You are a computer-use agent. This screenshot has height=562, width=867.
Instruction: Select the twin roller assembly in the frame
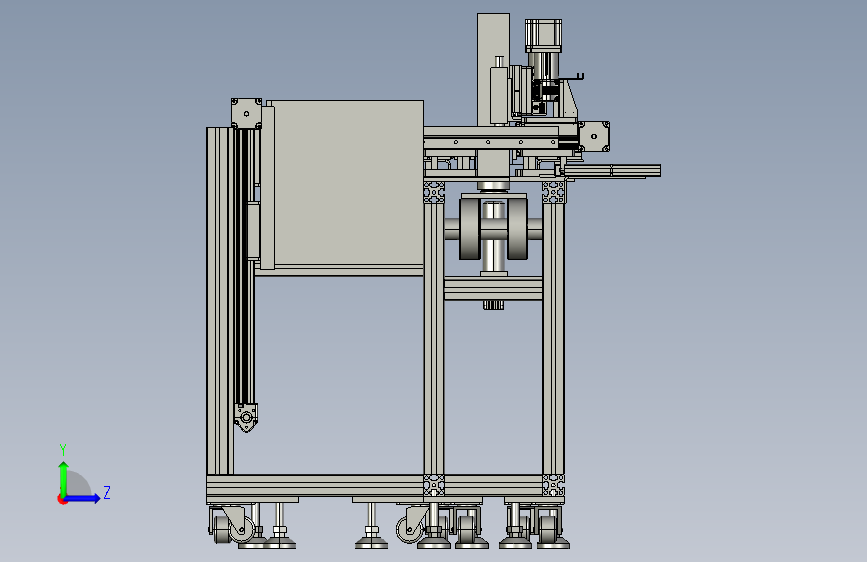(493, 229)
